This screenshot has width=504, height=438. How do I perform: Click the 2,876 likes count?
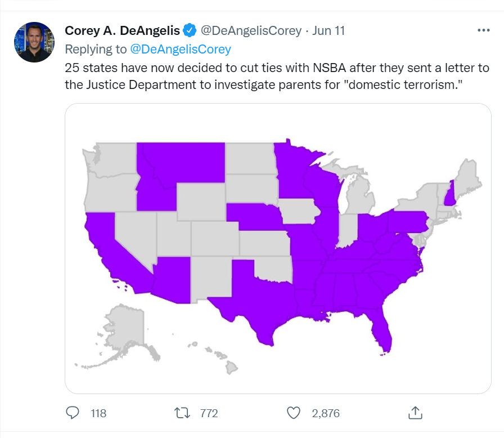pos(326,413)
